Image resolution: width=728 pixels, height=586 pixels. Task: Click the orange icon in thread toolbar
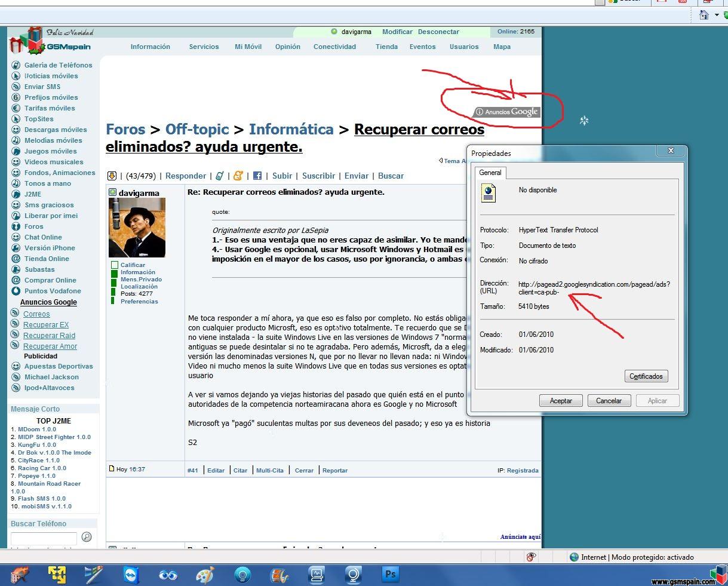tap(238, 176)
